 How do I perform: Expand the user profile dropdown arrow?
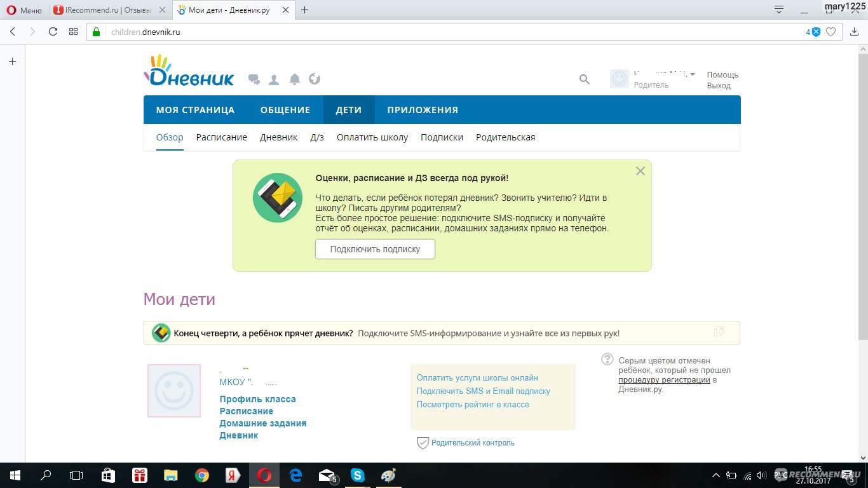click(692, 74)
